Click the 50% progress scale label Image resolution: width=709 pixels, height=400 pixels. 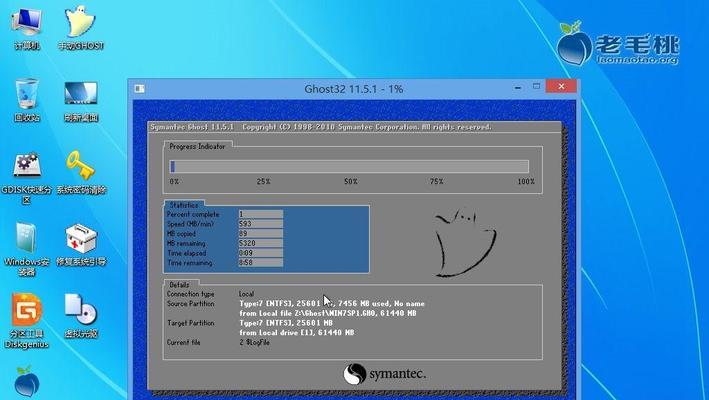[x=350, y=181]
